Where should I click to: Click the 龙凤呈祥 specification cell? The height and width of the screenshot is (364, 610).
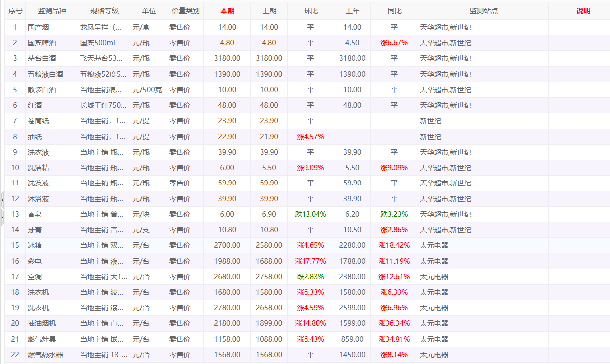click(104, 27)
